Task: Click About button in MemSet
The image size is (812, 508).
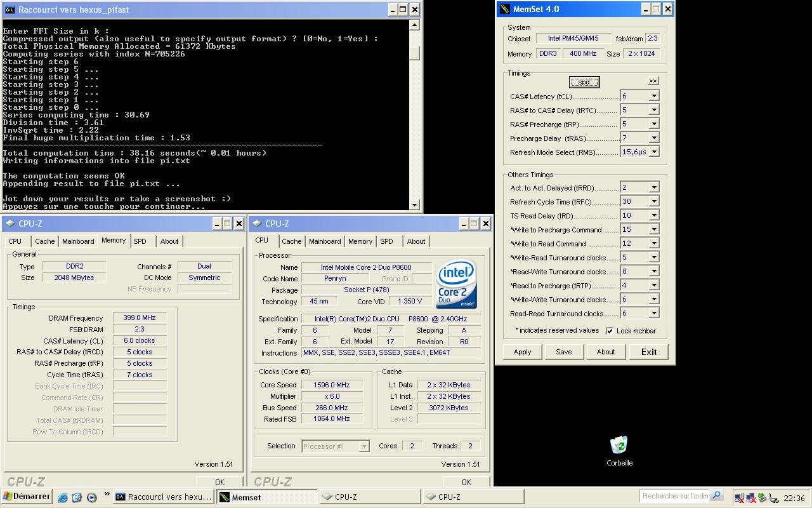Action: [605, 352]
